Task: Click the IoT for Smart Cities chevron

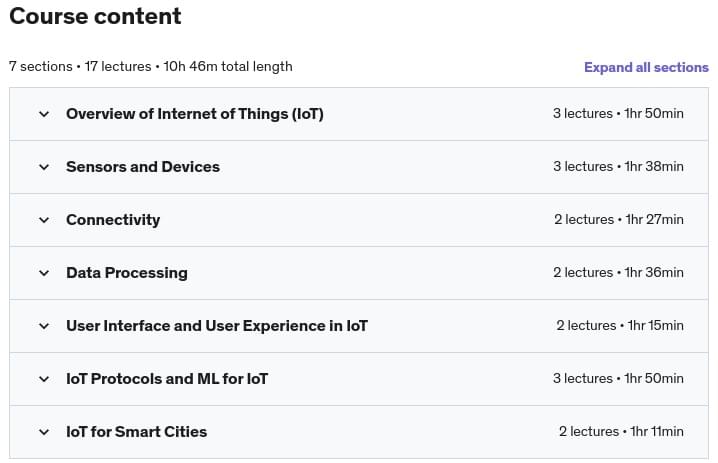Action: coord(44,432)
